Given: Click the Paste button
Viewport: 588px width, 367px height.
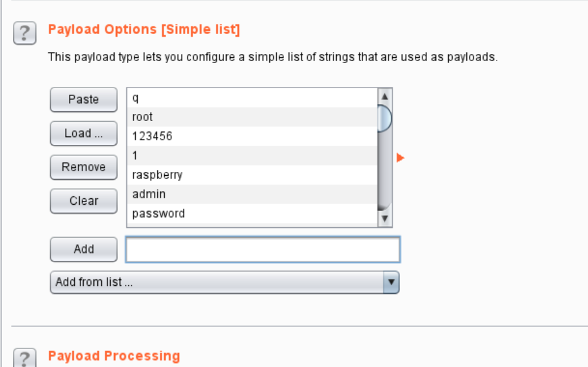Looking at the screenshot, I should click(84, 99).
